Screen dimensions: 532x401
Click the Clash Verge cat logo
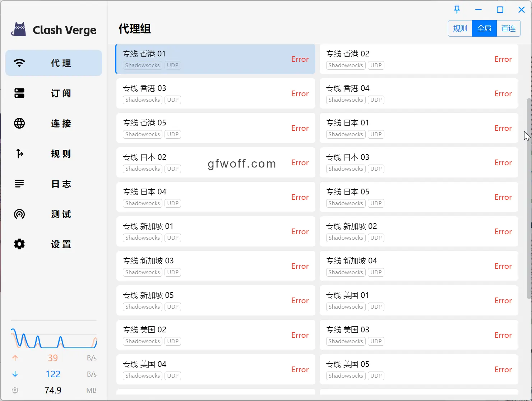coord(19,29)
